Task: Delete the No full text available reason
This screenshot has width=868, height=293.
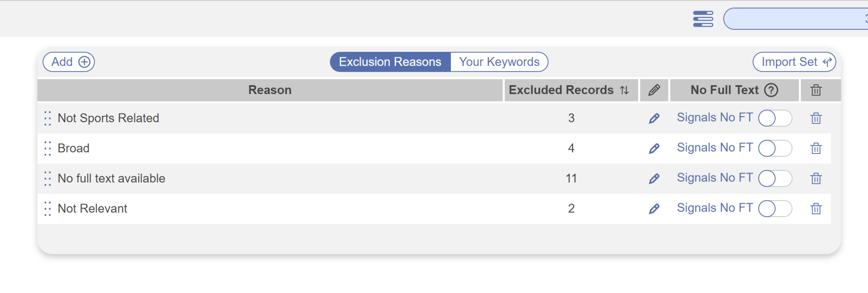Action: coord(816,179)
